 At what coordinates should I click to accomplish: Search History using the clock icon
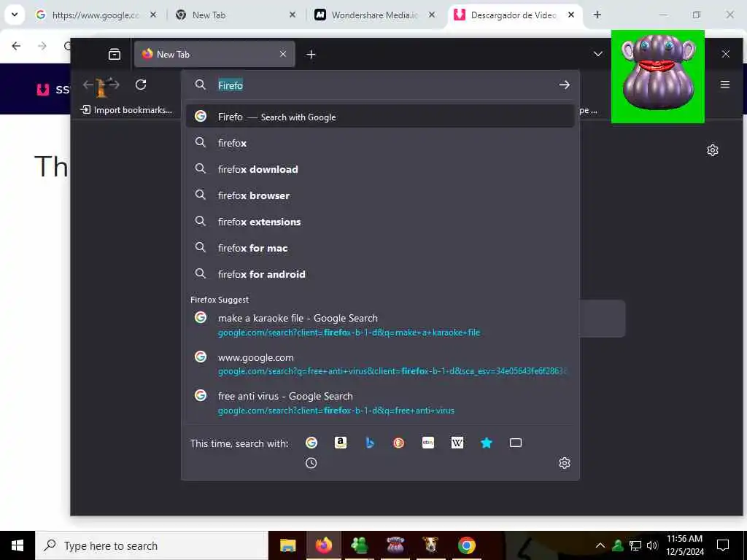point(311,463)
